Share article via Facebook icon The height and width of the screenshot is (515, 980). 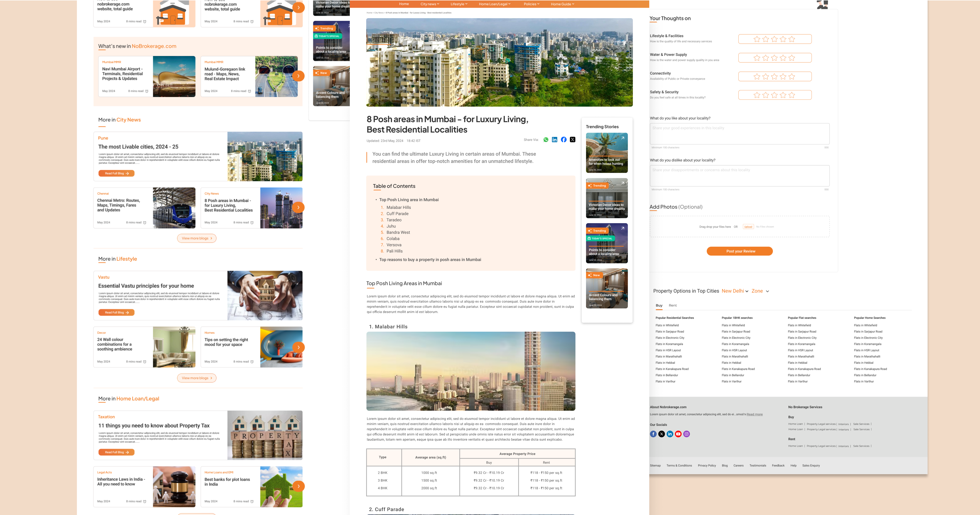pyautogui.click(x=564, y=140)
